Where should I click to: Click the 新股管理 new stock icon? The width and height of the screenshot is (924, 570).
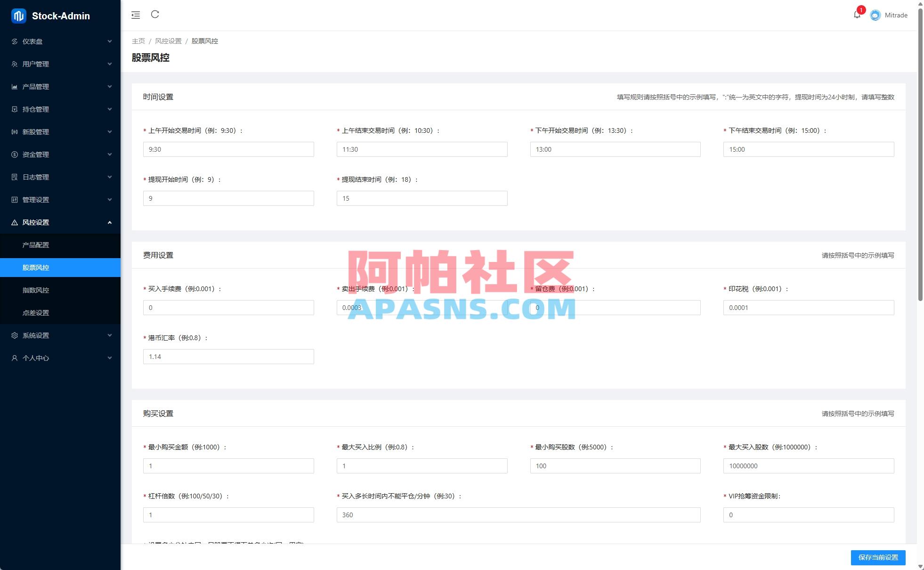point(14,131)
